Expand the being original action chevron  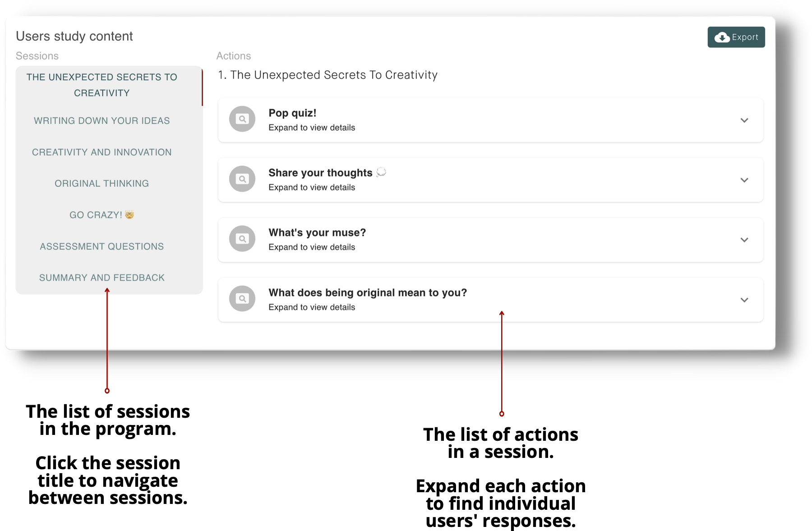click(744, 300)
